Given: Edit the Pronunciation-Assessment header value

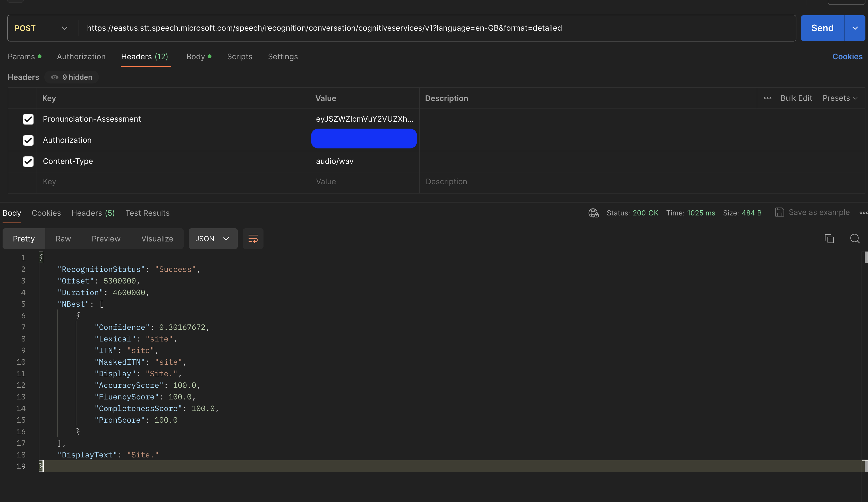Looking at the screenshot, I should tap(365, 119).
